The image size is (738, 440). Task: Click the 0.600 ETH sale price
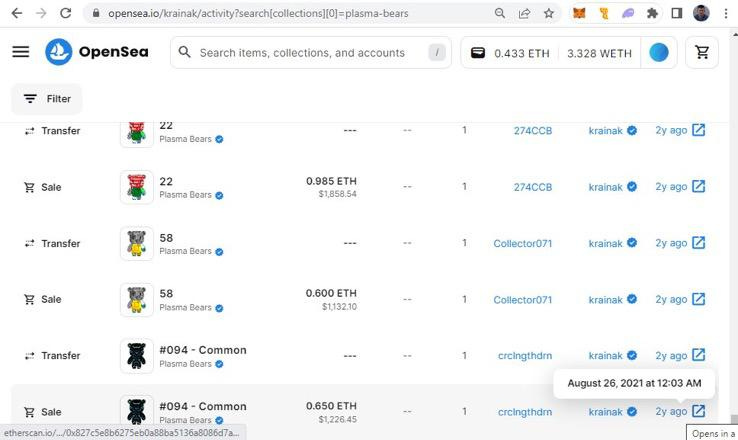331,293
